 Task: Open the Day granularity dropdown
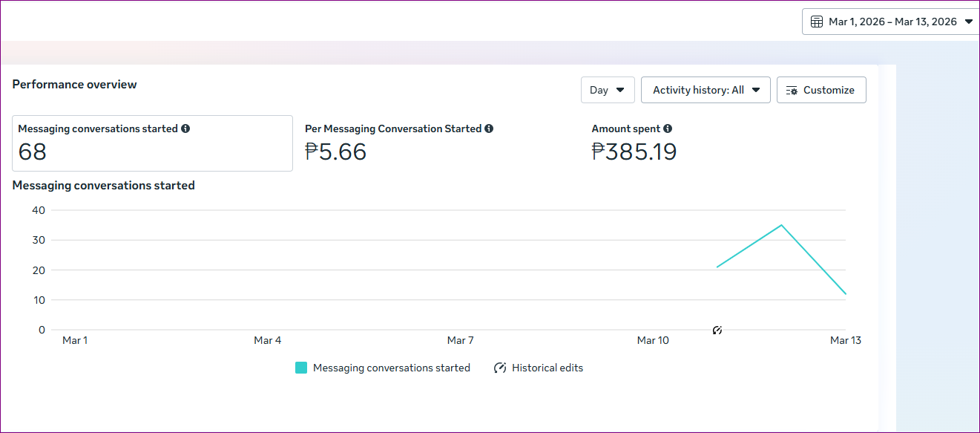click(608, 90)
